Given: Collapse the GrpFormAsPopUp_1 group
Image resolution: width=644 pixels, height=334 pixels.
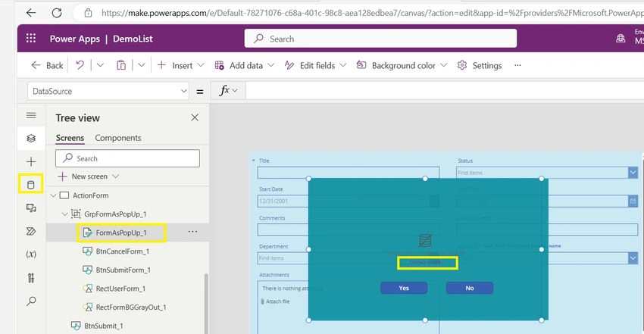Looking at the screenshot, I should [x=64, y=214].
